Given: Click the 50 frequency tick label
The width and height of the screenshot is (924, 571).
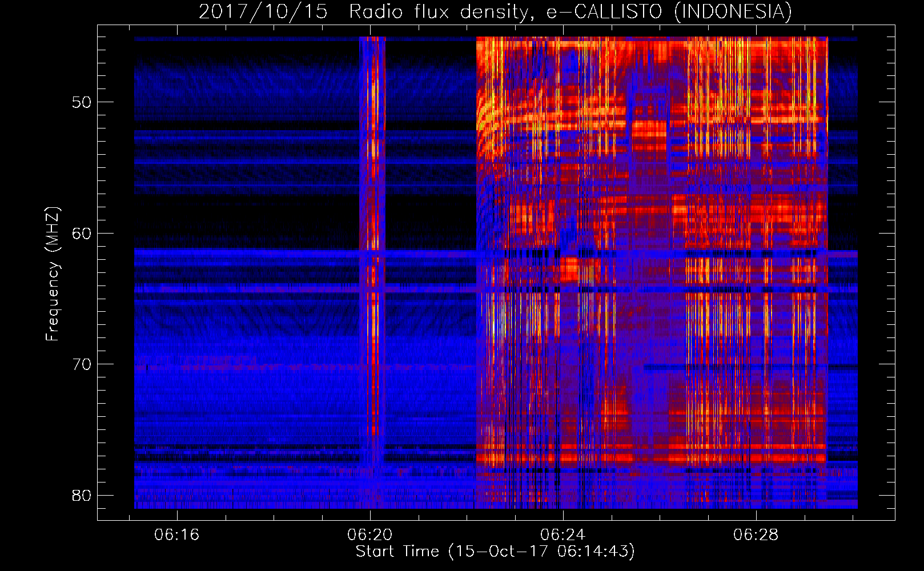Looking at the screenshot, I should (x=82, y=103).
